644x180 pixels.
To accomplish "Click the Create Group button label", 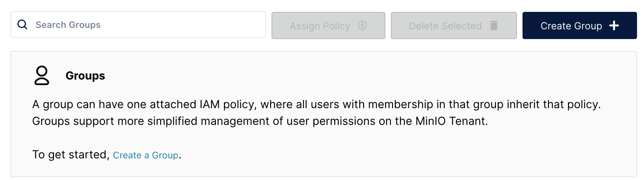I will pyautogui.click(x=571, y=26).
